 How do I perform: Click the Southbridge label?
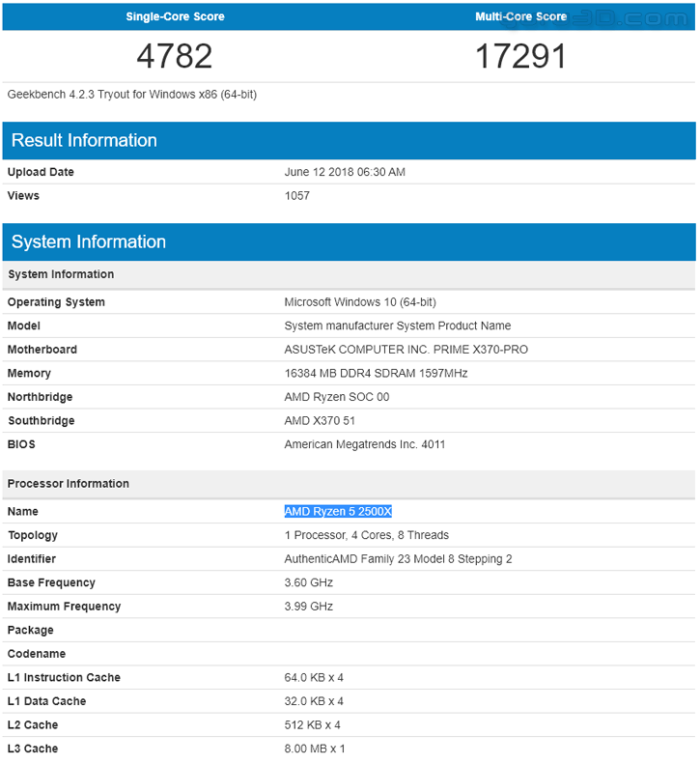[42, 421]
